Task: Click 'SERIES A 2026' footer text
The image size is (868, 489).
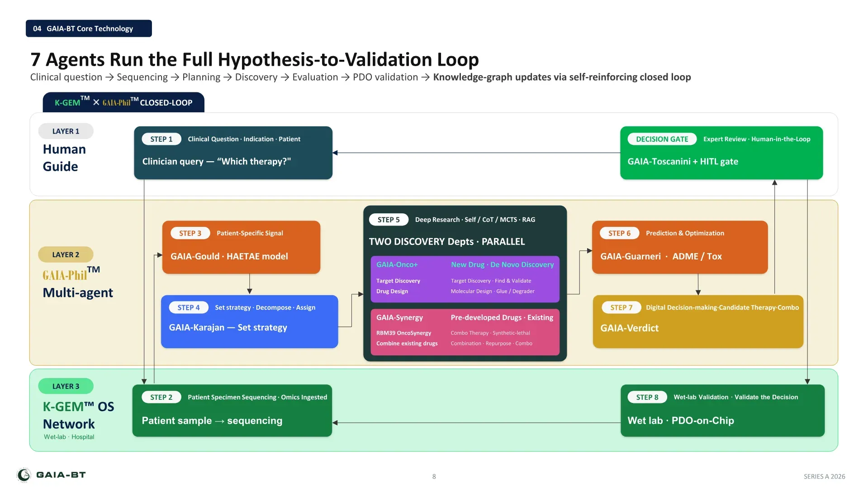Action: (x=825, y=476)
